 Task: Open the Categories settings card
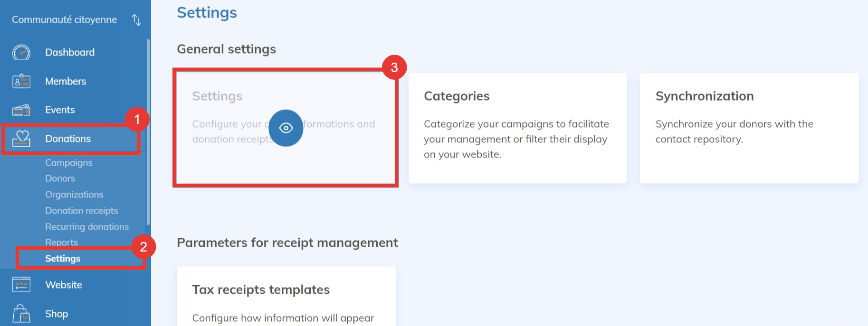517,128
